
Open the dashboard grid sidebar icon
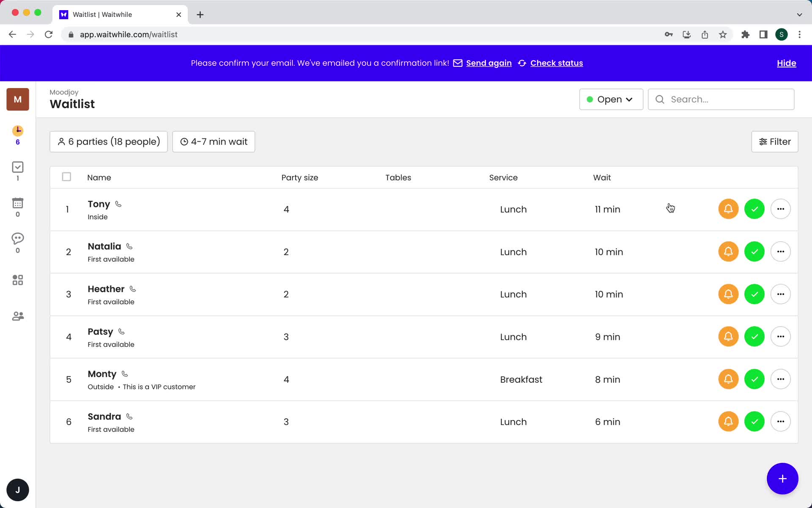(x=17, y=280)
